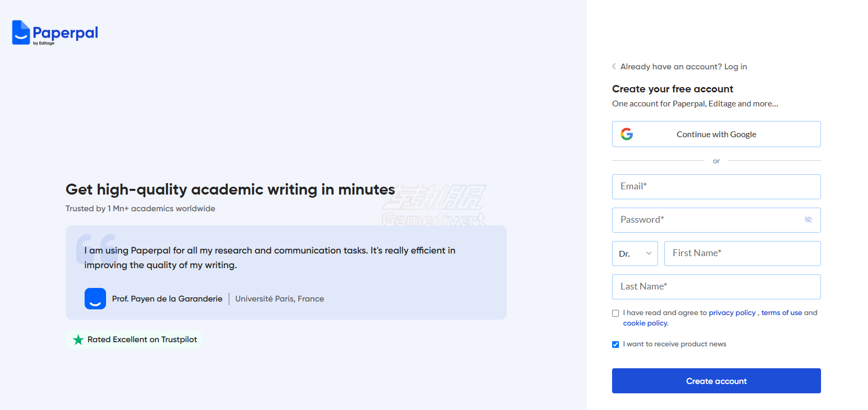Click the Create account button
The image size is (868, 410).
pos(717,381)
